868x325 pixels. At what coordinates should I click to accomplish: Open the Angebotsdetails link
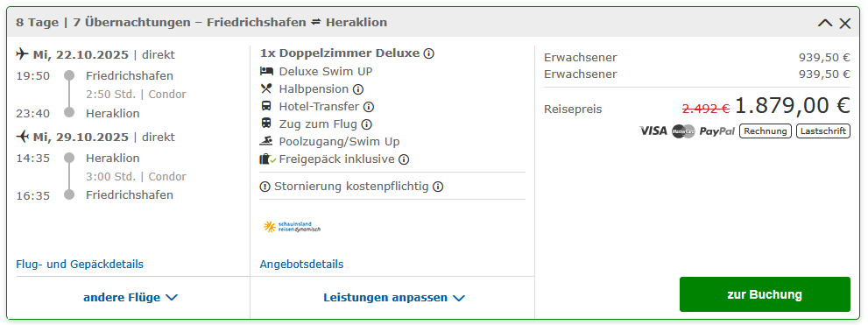pos(301,264)
